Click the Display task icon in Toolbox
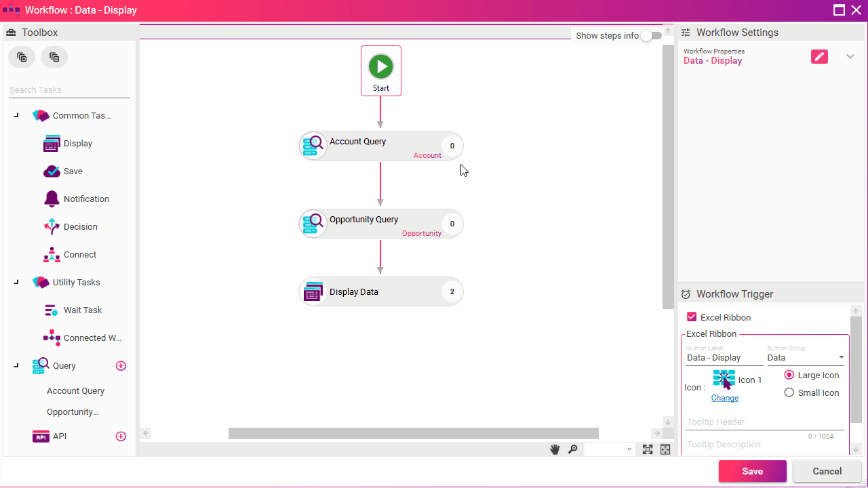The image size is (868, 488). (52, 144)
